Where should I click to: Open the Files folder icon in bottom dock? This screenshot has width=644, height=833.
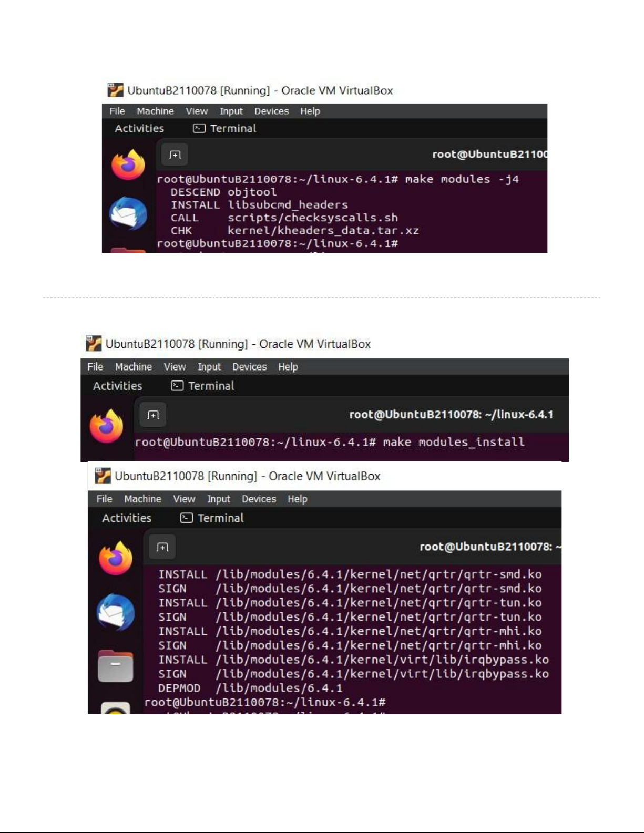[116, 666]
